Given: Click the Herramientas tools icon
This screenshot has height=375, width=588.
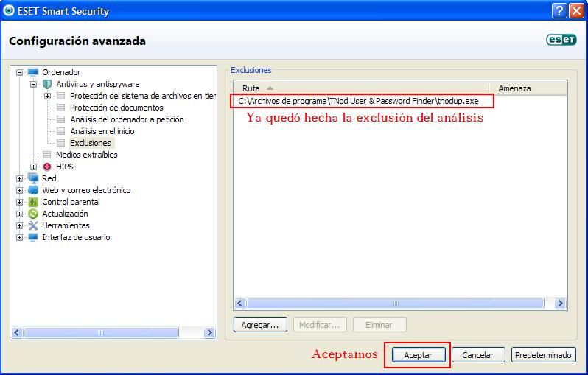Looking at the screenshot, I should (33, 225).
